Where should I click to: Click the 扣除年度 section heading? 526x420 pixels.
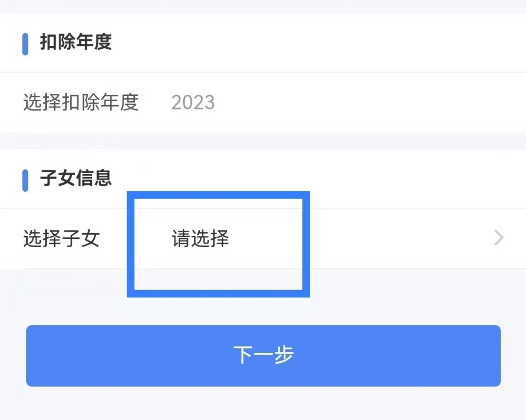pos(76,42)
